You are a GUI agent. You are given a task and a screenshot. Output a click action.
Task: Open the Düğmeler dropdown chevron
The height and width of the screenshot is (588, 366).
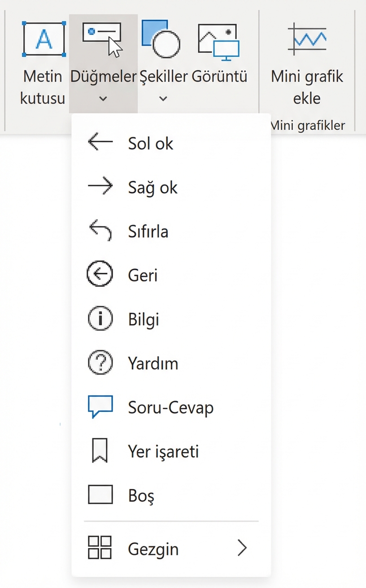coord(103,99)
